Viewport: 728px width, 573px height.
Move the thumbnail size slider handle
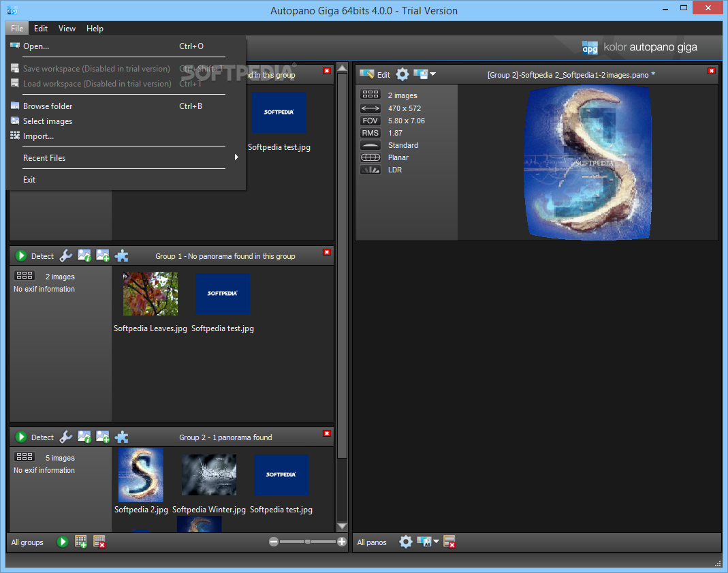(x=307, y=542)
